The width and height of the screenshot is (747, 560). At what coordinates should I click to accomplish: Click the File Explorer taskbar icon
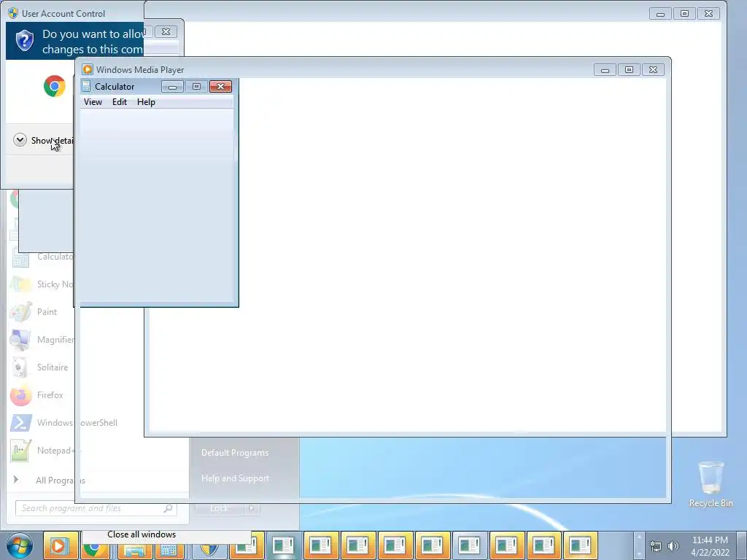coord(134,551)
